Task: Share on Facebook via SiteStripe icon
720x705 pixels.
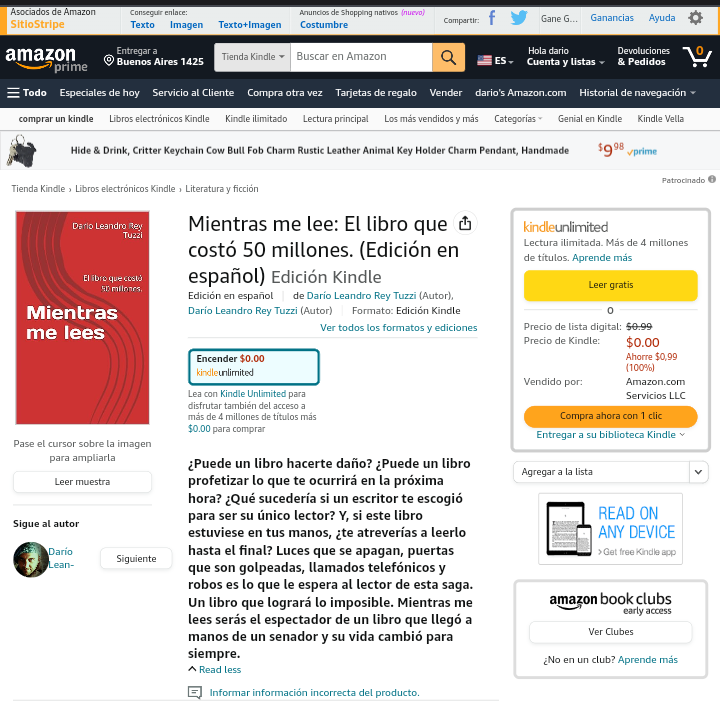Action: coord(492,18)
